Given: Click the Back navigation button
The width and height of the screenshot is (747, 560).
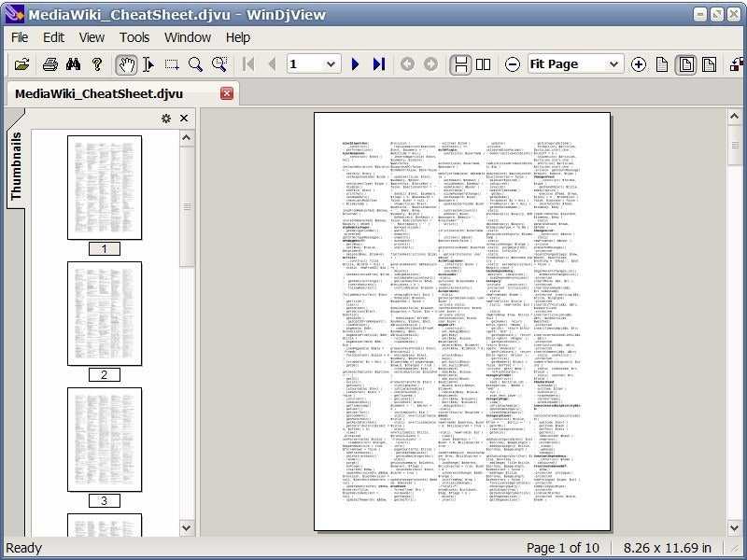Looking at the screenshot, I should [407, 64].
